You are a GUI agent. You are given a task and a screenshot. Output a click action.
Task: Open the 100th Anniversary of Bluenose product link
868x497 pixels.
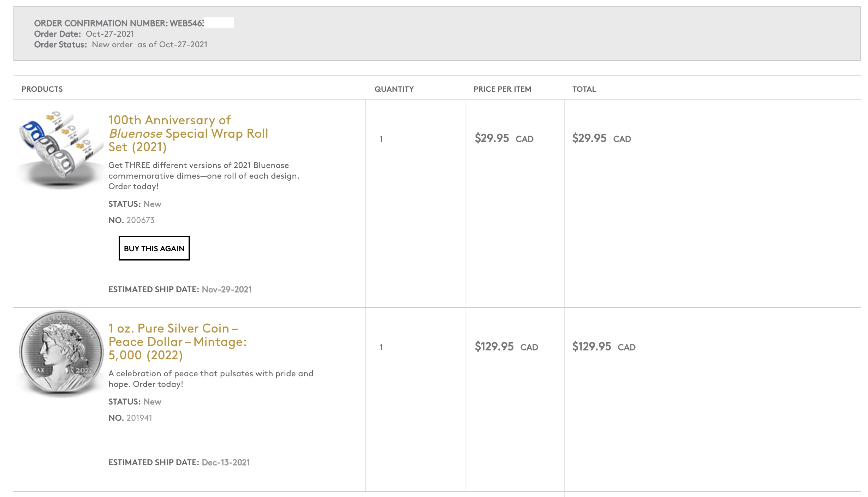[x=188, y=133]
